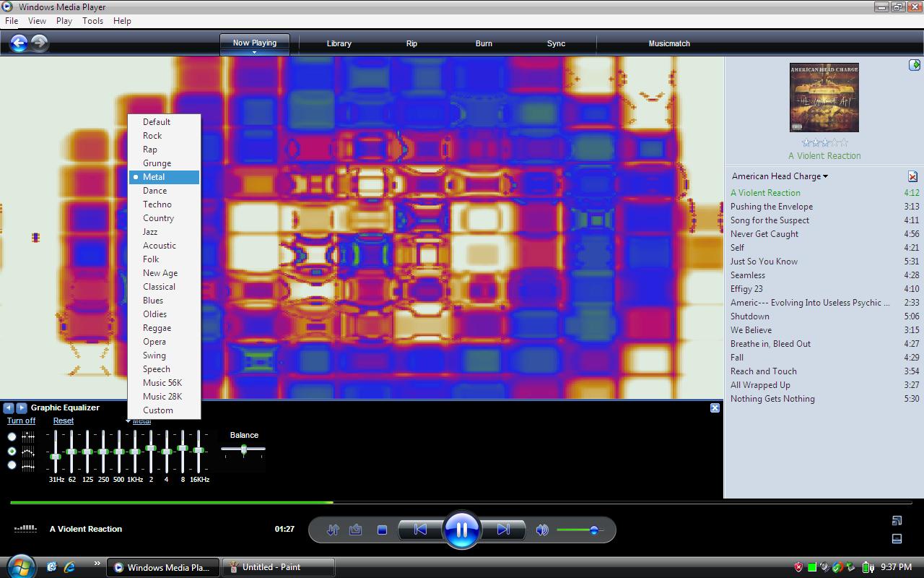Stop playback
Screen dimensions: 924x578
coord(382,530)
